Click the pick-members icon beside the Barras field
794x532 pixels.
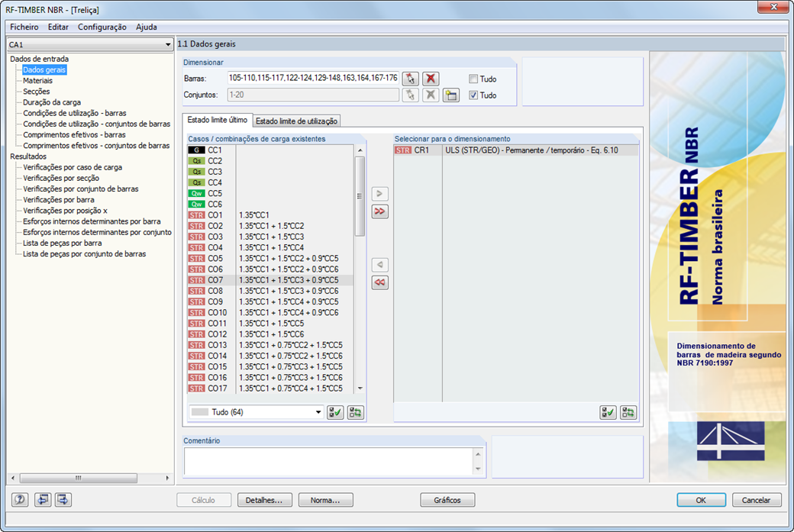(x=410, y=79)
